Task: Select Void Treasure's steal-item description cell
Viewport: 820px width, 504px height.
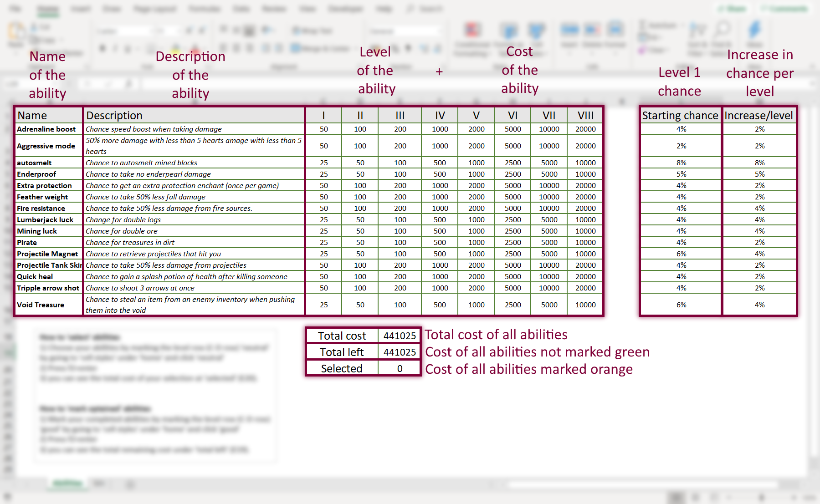Action: coord(194,305)
